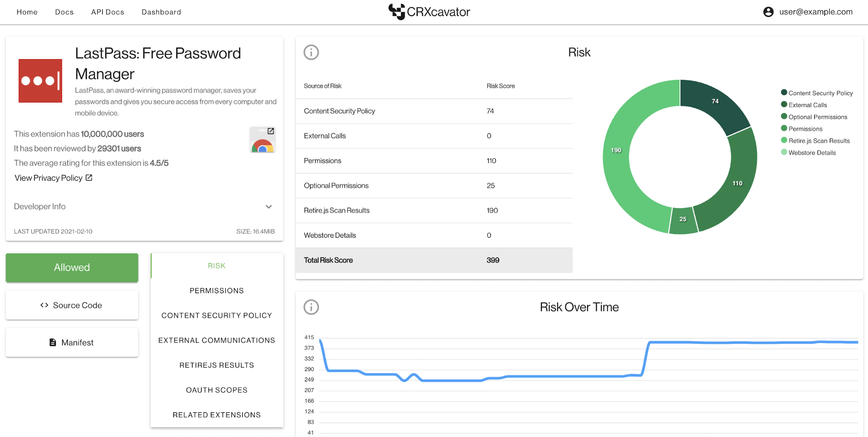Viewport: 868px width, 437px height.
Task: Click the 10,000,000 users text
Action: coord(112,134)
